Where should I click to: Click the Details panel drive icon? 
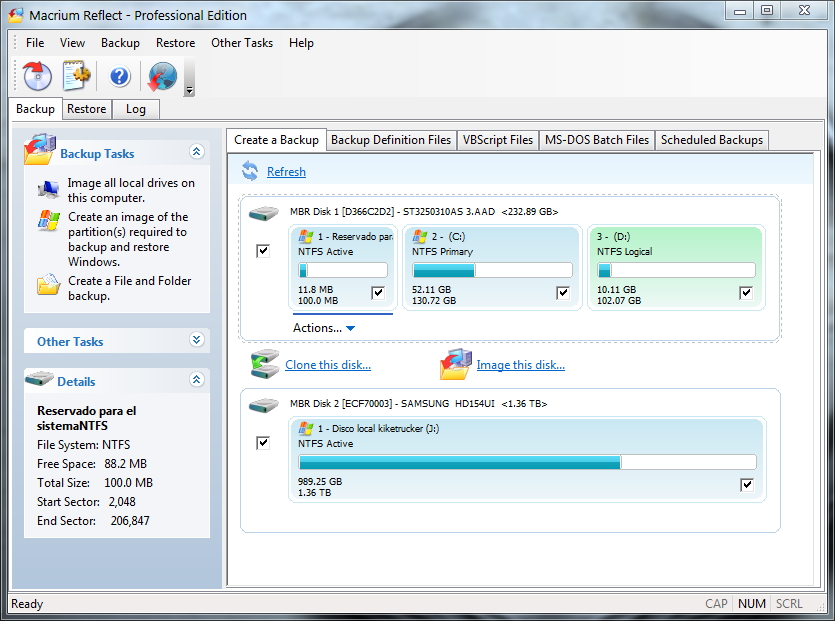tap(39, 379)
